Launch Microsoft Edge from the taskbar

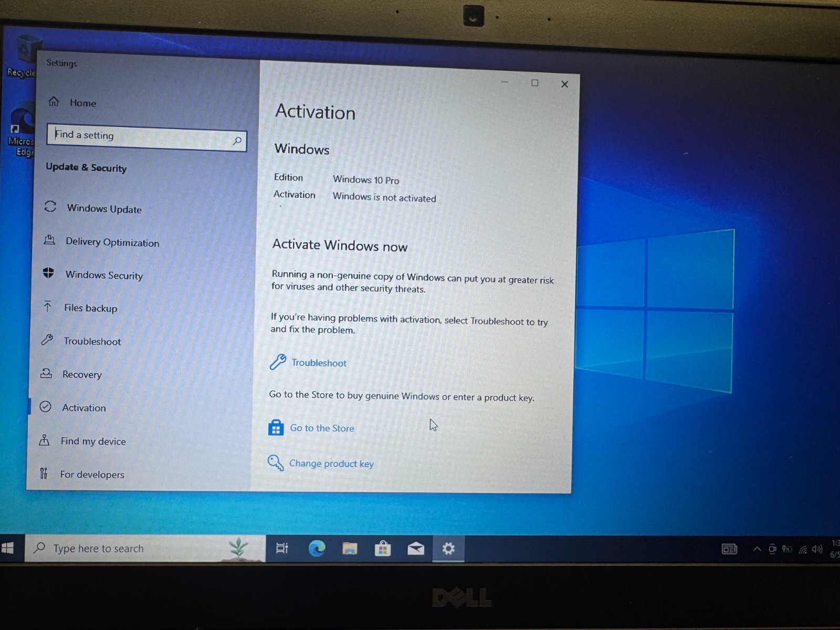[317, 549]
